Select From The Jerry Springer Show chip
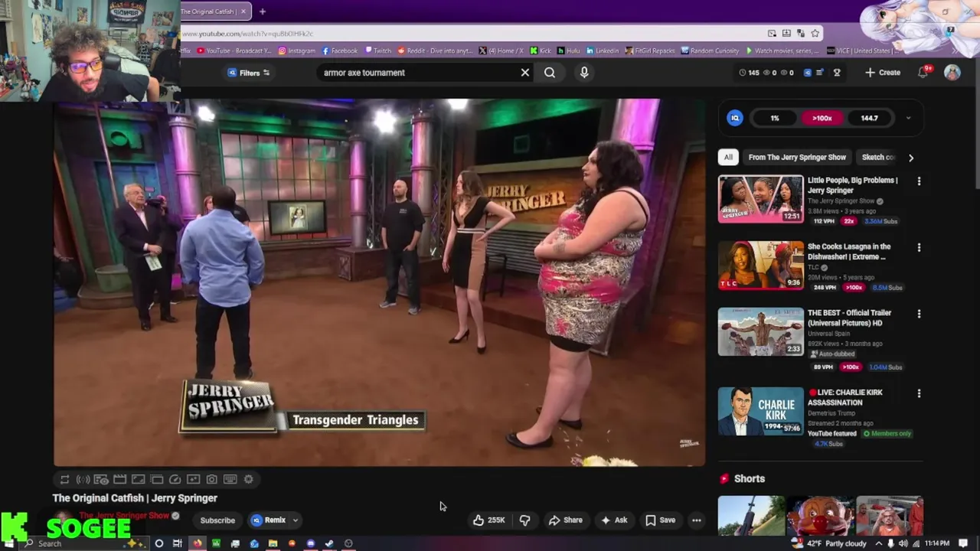The height and width of the screenshot is (551, 980). point(797,157)
